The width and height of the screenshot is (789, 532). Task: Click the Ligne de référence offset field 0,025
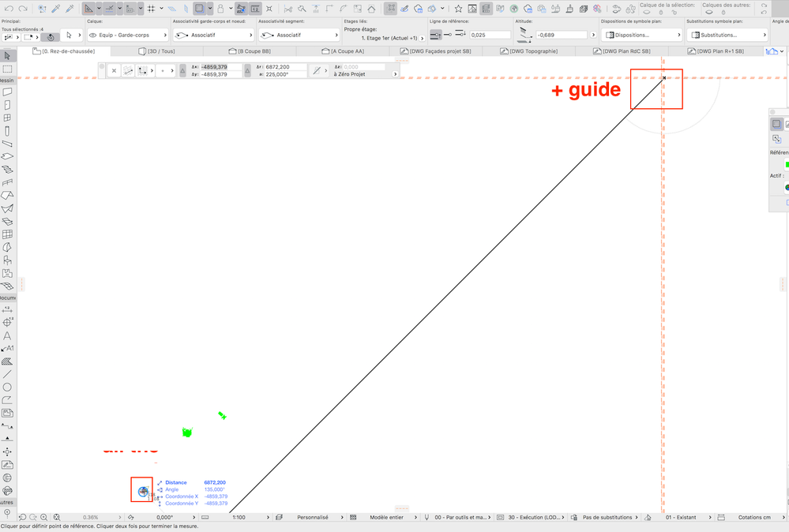(490, 36)
